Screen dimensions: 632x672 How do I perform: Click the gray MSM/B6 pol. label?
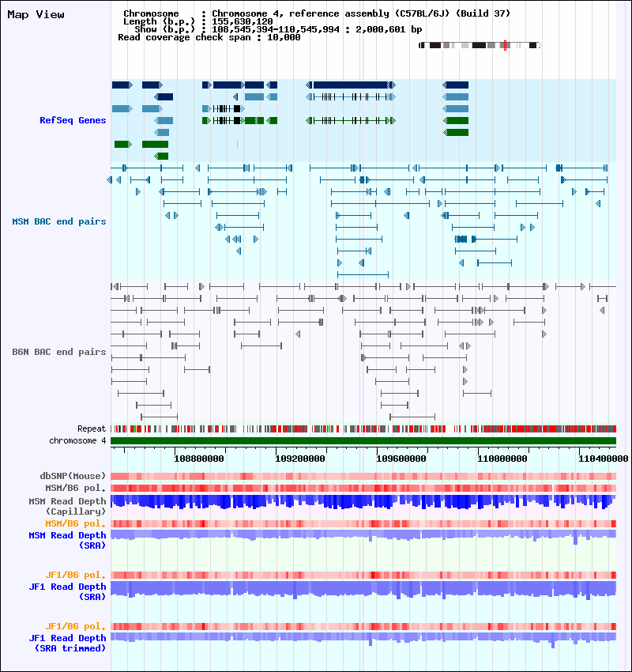pyautogui.click(x=75, y=488)
